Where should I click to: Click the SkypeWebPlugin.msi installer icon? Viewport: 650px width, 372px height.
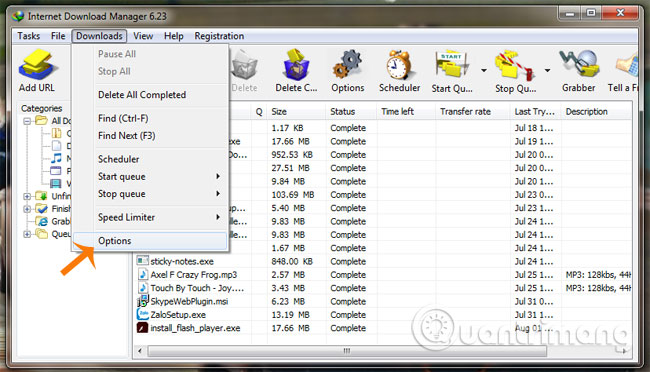142,301
